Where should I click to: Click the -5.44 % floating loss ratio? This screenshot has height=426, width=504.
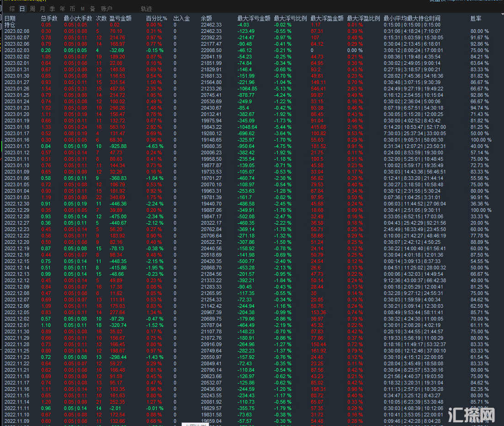point(283,127)
